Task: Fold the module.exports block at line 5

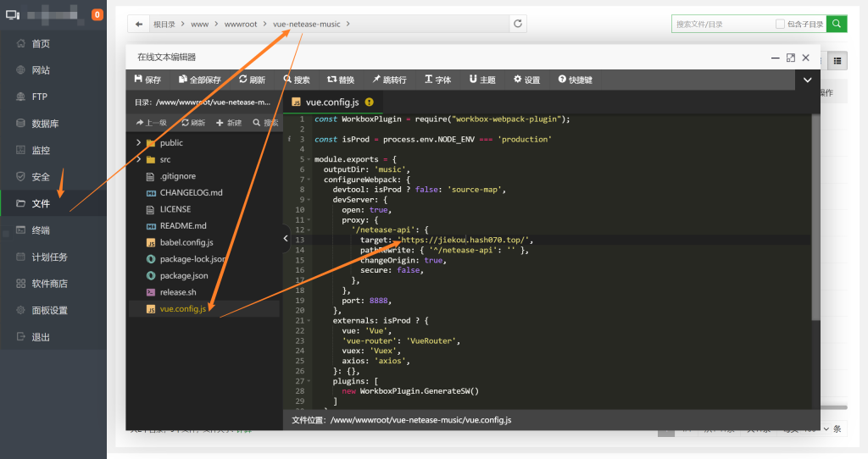Action: pos(309,159)
